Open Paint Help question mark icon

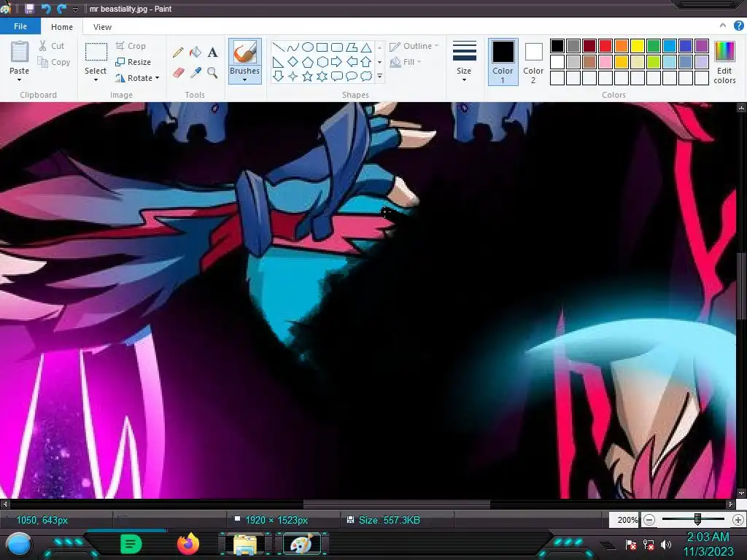pos(739,26)
